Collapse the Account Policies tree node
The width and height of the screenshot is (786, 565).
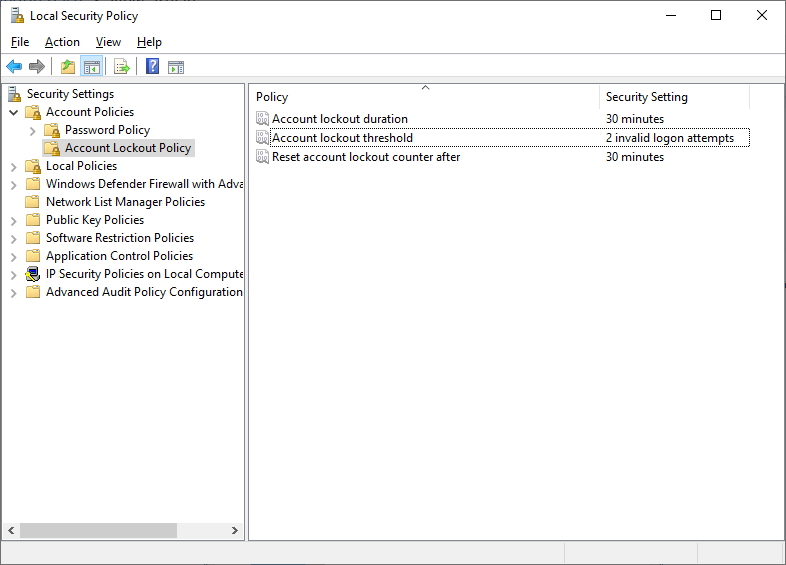[14, 112]
